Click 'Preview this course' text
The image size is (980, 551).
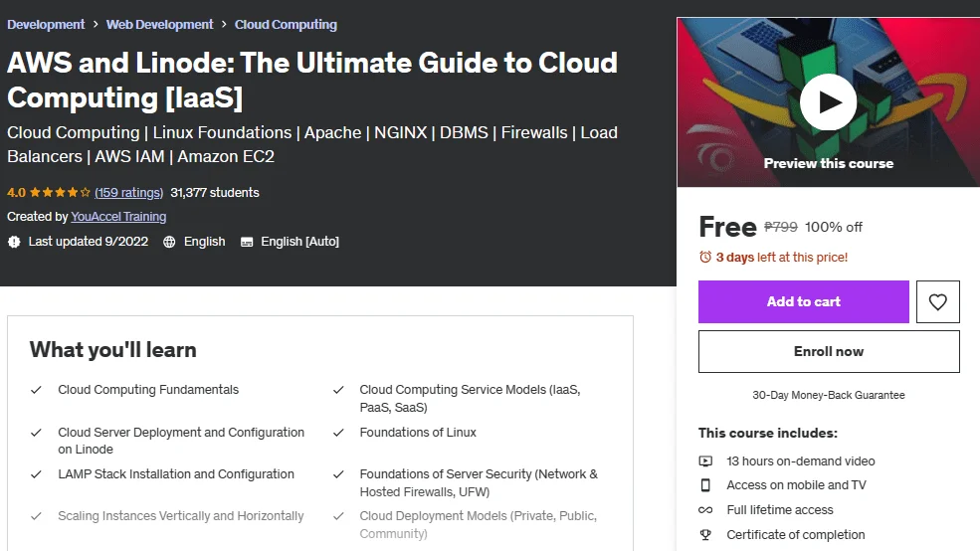pyautogui.click(x=828, y=164)
